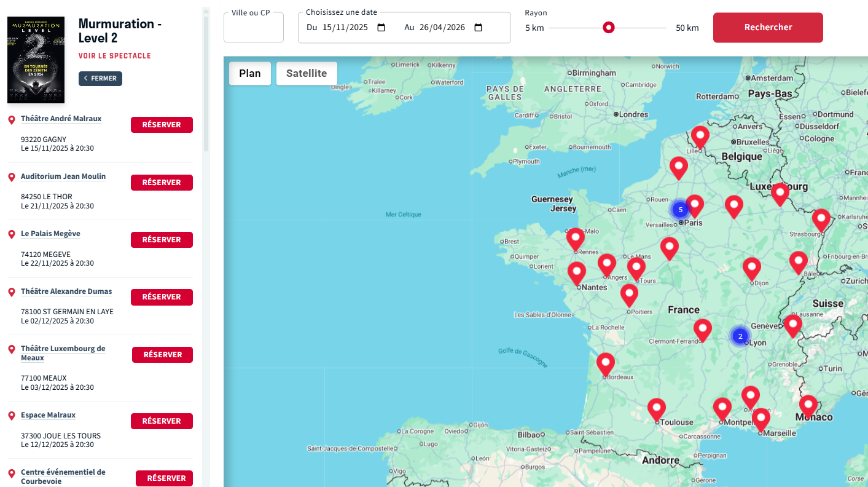868x487 pixels.
Task: Select the map marker at Lille
Action: click(700, 136)
